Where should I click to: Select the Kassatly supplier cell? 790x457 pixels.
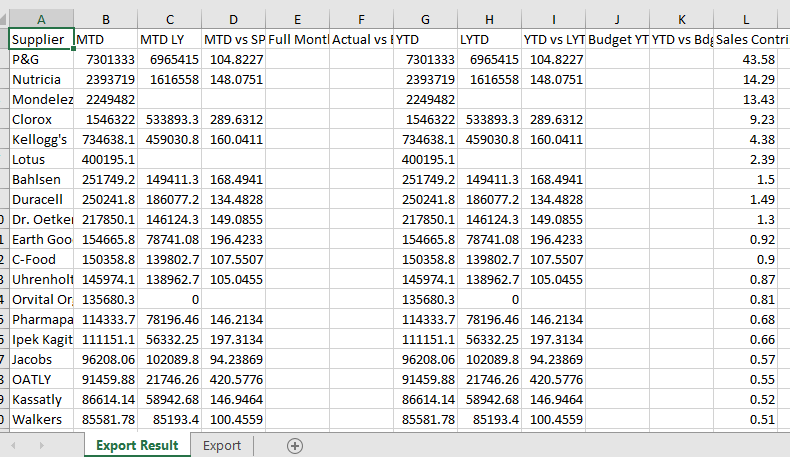tap(41, 400)
